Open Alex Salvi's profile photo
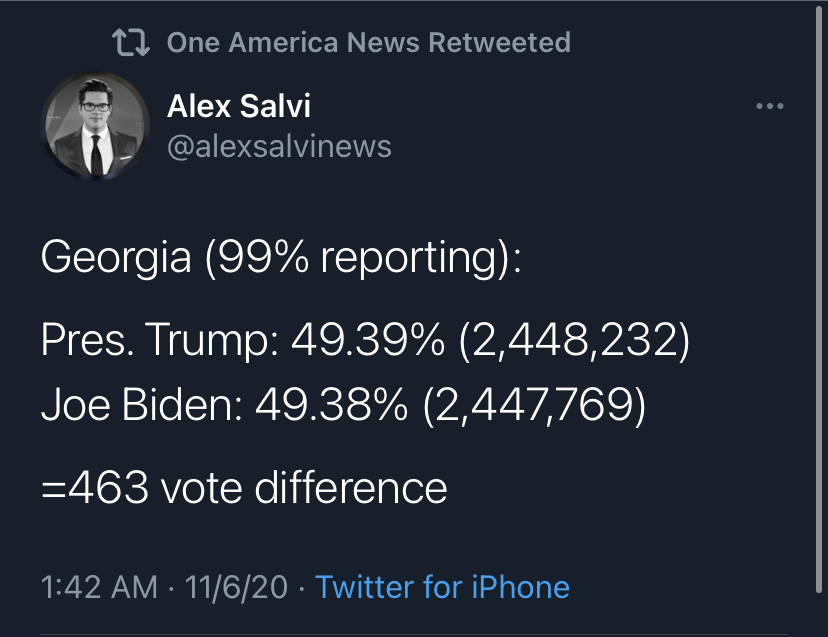The image size is (828, 637). click(96, 126)
